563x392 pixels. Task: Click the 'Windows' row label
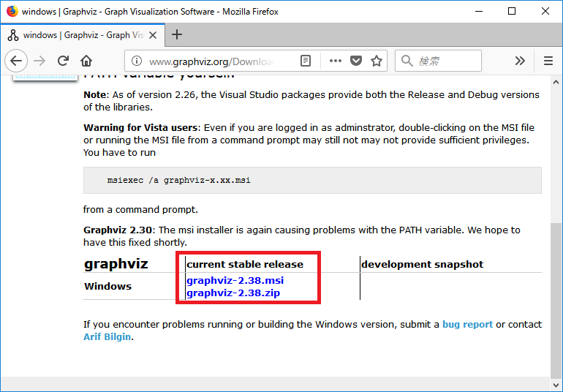[107, 287]
